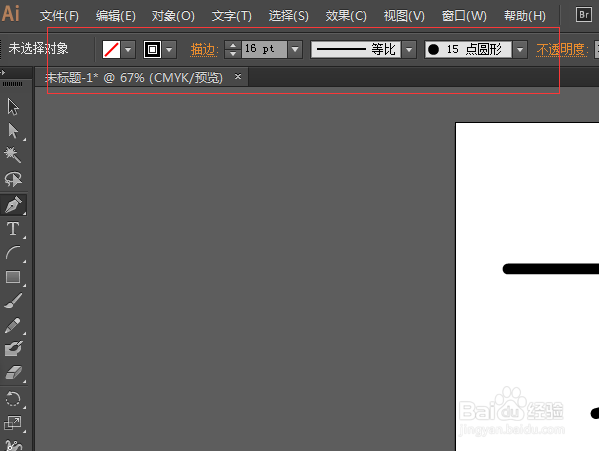Open the 窗口(W) menu
599x451 pixels.
(x=464, y=16)
